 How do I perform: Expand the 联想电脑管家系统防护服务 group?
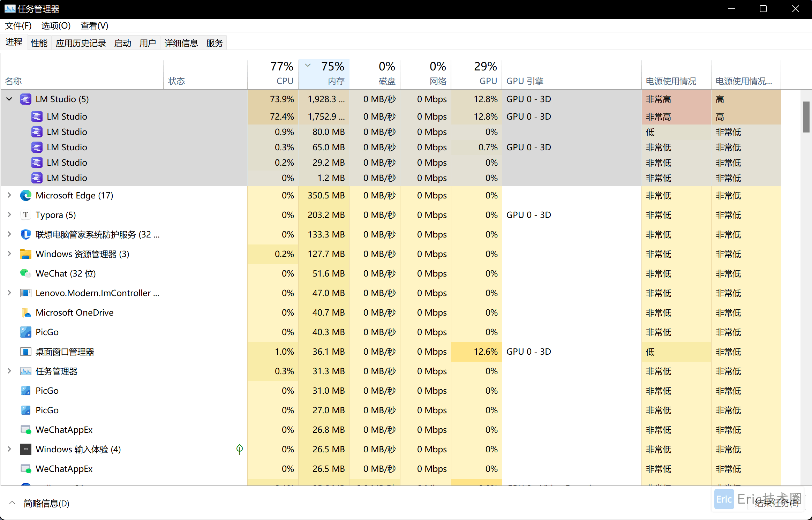point(9,234)
